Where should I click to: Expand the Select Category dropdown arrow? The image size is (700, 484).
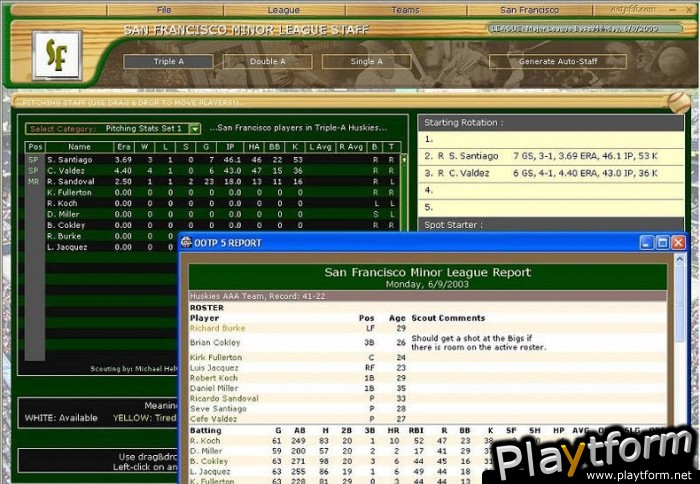[x=195, y=129]
